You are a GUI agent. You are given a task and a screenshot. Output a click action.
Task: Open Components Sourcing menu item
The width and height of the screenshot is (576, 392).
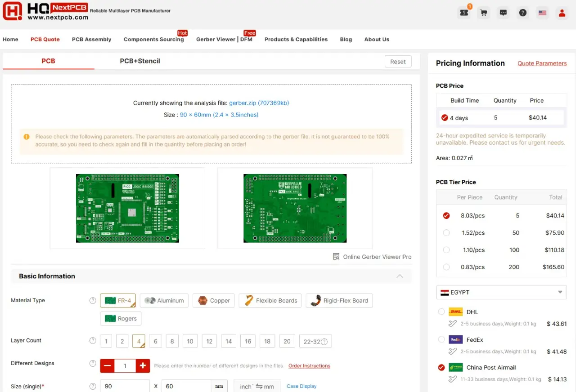[x=153, y=40]
